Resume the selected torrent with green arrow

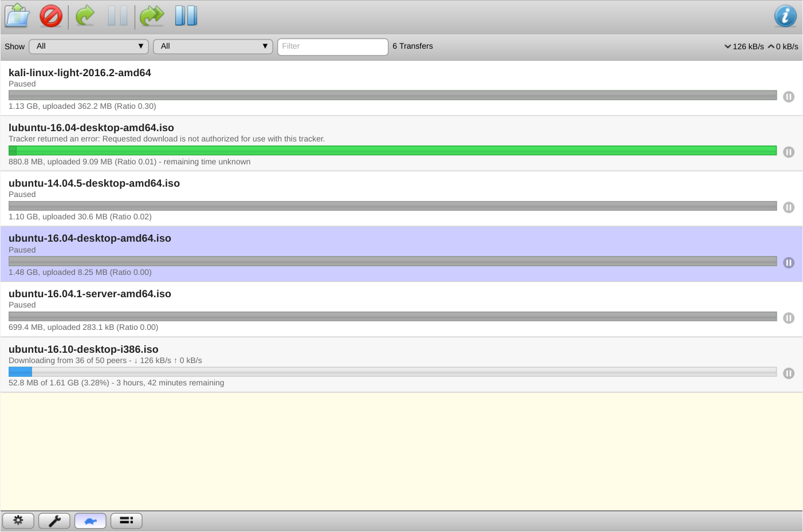click(x=84, y=16)
